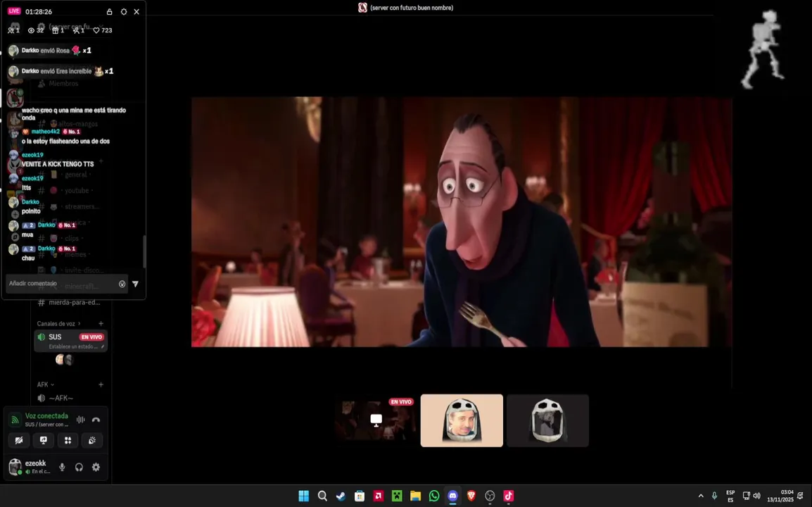Click first user avatar under SUS channel
This screenshot has width=812, height=507.
pyautogui.click(x=60, y=359)
